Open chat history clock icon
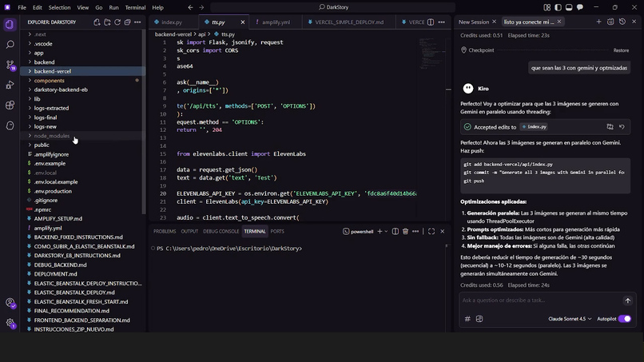 (622, 22)
